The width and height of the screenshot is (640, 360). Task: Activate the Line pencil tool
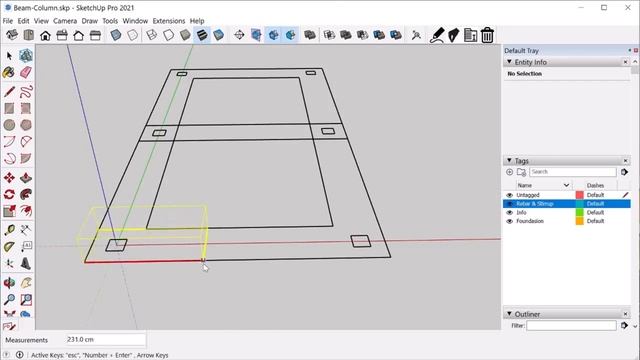pos(9,91)
